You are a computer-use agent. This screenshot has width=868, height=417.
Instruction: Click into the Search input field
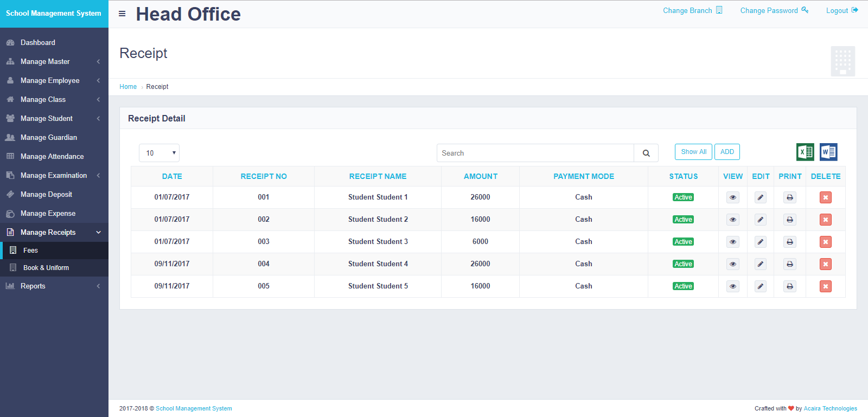pyautogui.click(x=535, y=153)
